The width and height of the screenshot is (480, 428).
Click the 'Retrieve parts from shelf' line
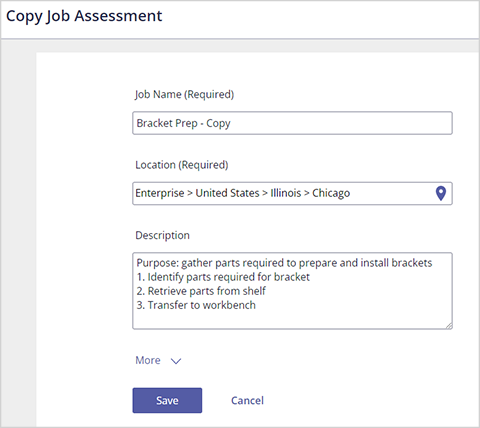point(201,291)
